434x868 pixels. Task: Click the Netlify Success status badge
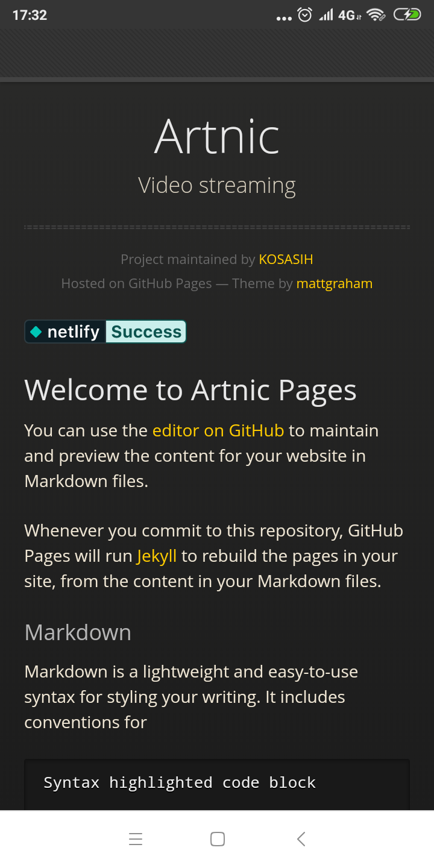pyautogui.click(x=105, y=332)
